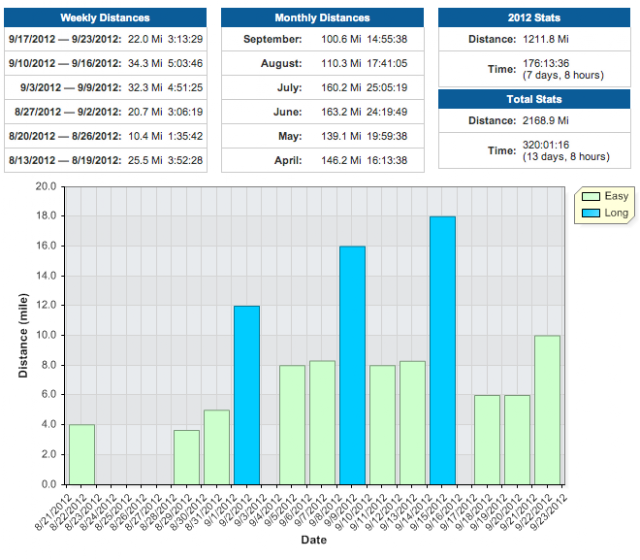Image resolution: width=640 pixels, height=560 pixels.
Task: Click the 8/21/2012 date axis label
Action: [x=54, y=513]
